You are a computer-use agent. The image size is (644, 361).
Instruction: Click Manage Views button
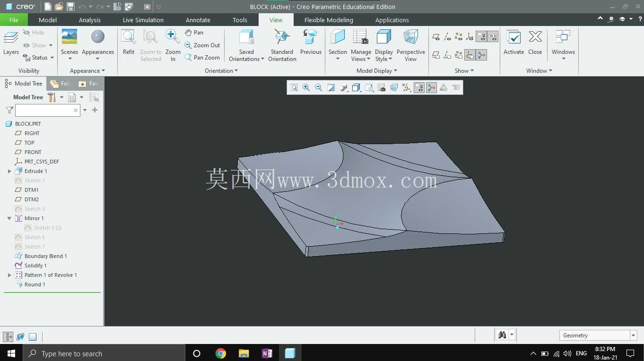pos(361,45)
